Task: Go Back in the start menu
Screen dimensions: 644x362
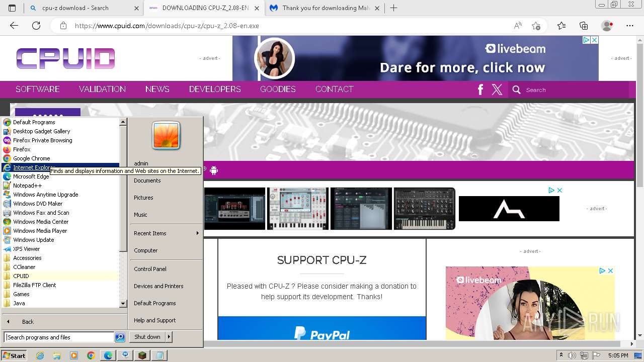Action: (x=28, y=322)
